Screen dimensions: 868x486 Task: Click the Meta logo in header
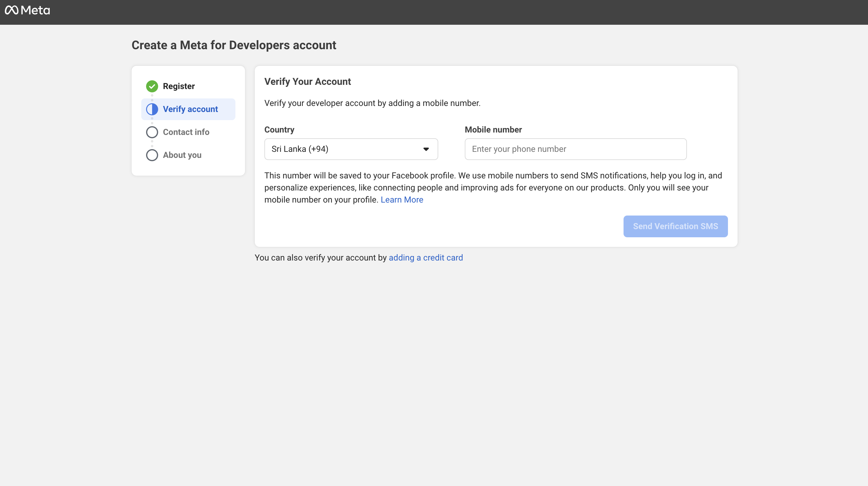click(27, 10)
